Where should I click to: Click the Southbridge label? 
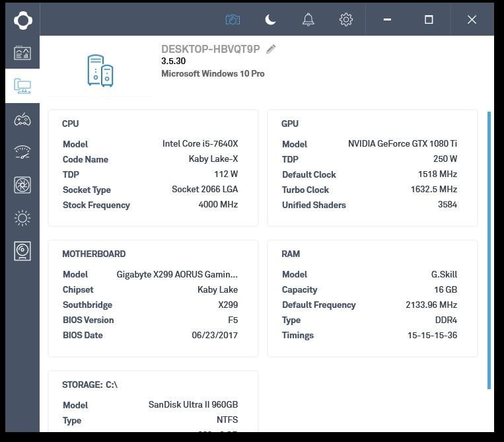coord(87,305)
